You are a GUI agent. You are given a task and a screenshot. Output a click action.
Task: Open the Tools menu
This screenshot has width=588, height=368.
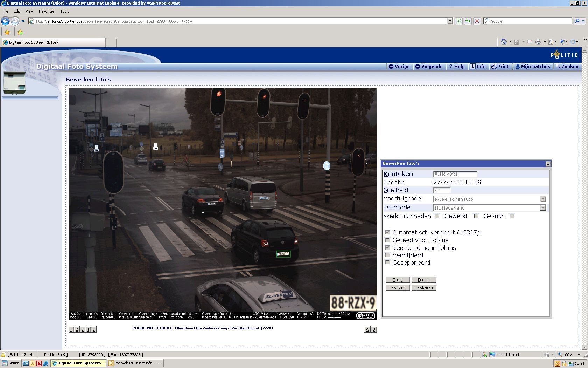pyautogui.click(x=65, y=11)
